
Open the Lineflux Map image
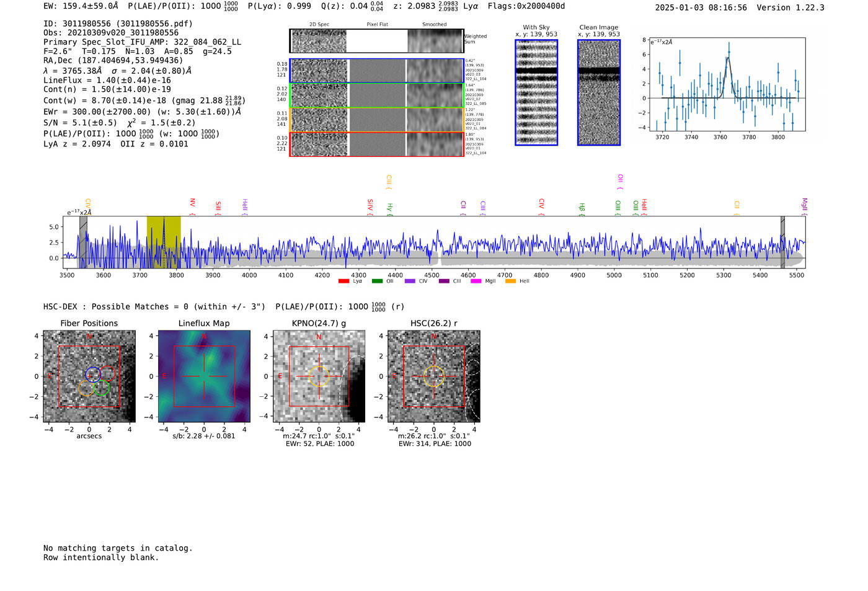(x=204, y=376)
